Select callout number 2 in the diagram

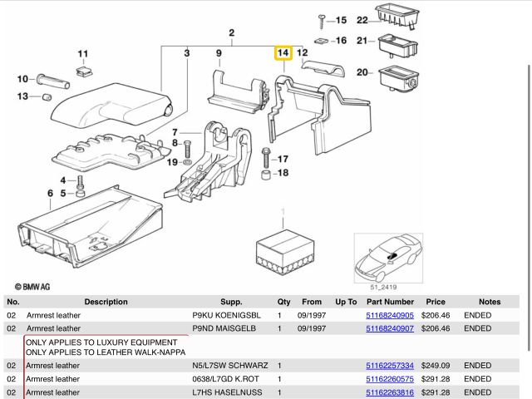click(x=232, y=33)
